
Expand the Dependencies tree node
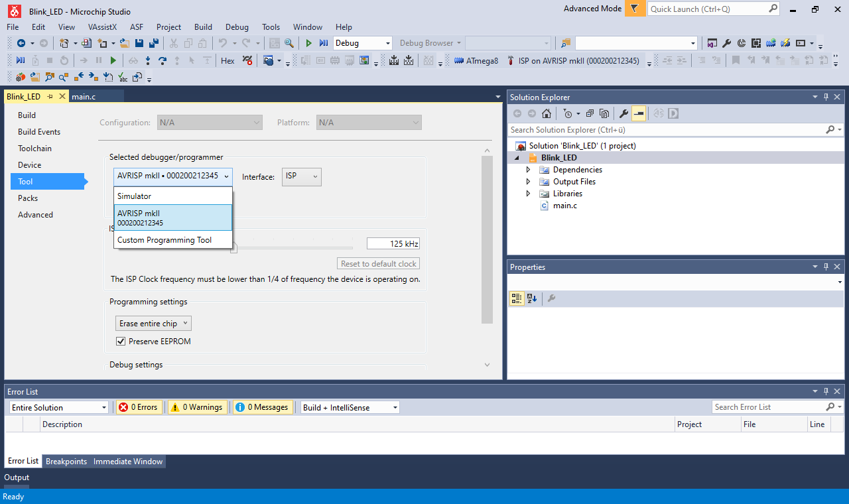point(528,170)
